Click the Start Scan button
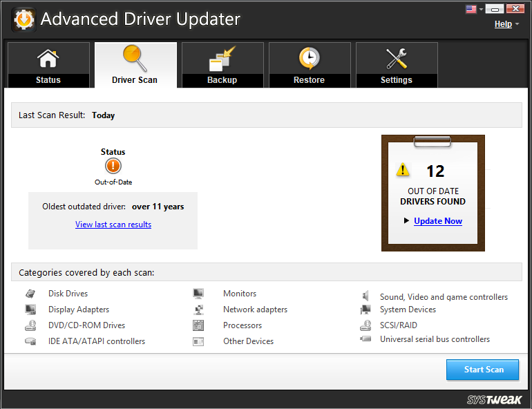Screen dimensions: 532x409 [482, 370]
